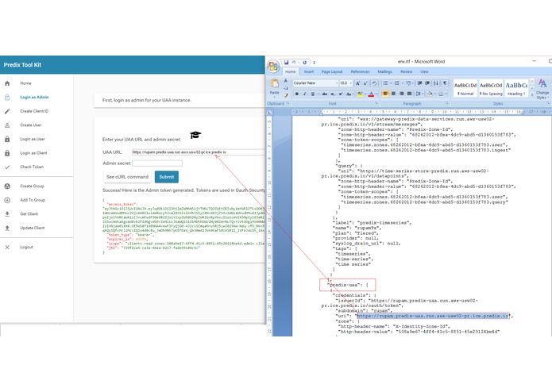552x392 pixels.
Task: Click the Text Highlight Color button
Action: coord(360,94)
